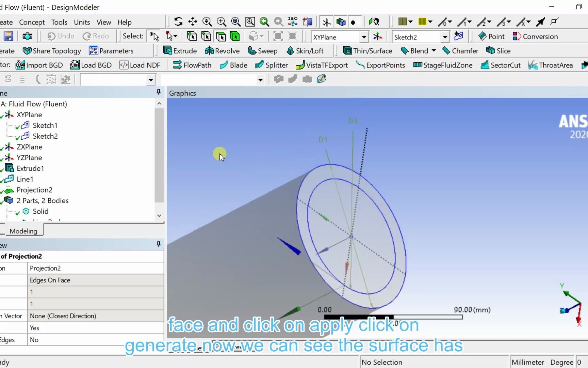
Task: Toggle the 3D model display cube
Action: [341, 22]
